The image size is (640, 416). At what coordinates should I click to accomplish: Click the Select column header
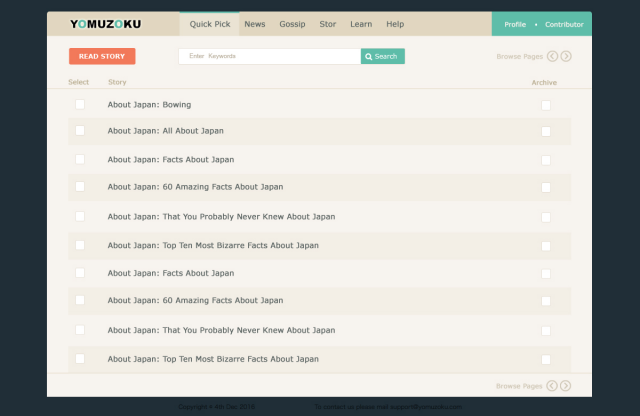coord(78,82)
